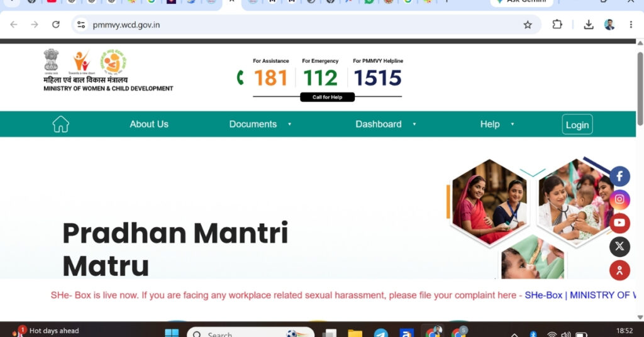The image size is (644, 337).
Task: Open the About Us menu item
Action: click(149, 124)
